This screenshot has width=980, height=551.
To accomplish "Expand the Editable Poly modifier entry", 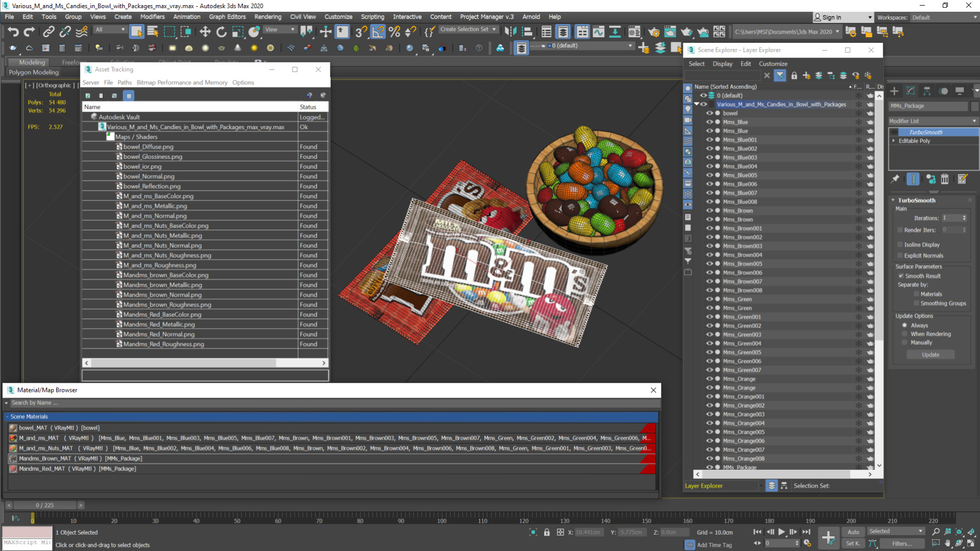I will click(894, 141).
